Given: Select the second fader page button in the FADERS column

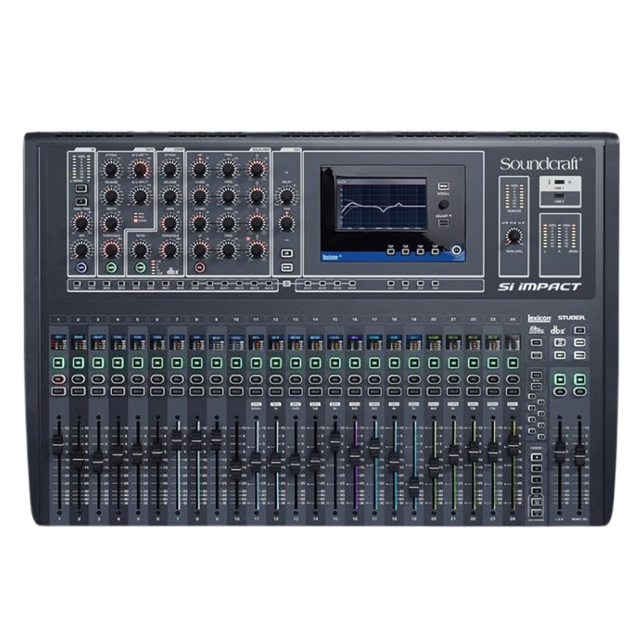Looking at the screenshot, I should click(535, 469).
